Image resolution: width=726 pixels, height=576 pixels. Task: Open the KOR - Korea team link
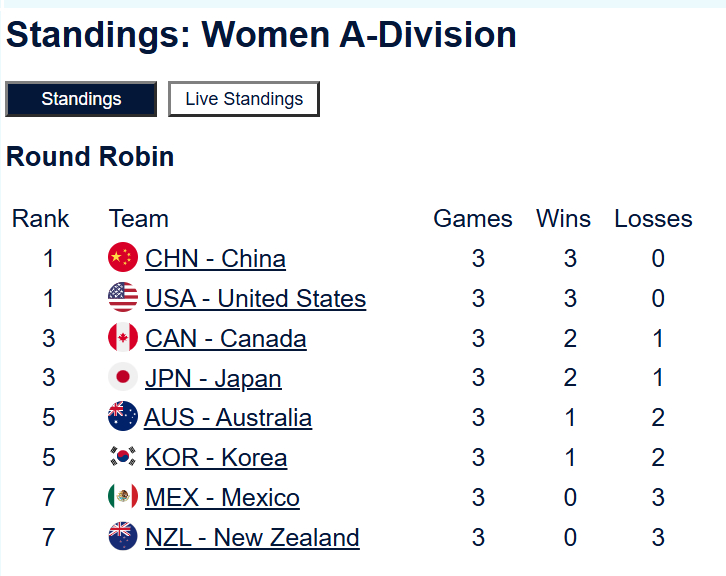216,458
